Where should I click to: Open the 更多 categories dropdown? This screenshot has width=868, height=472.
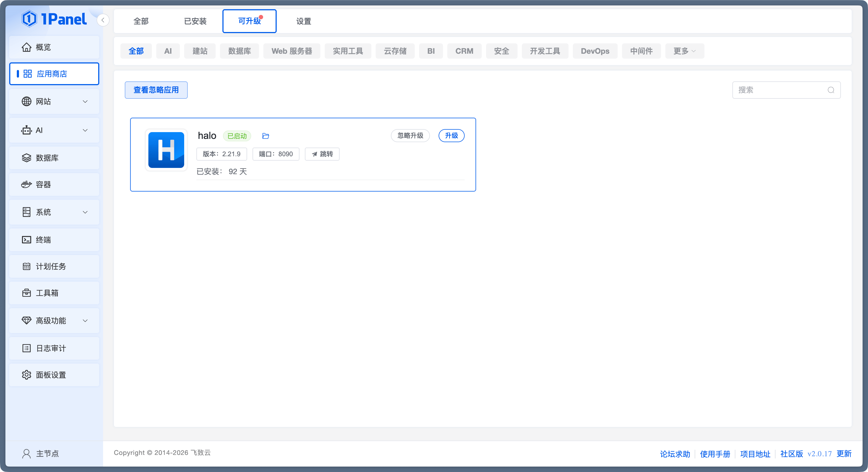tap(684, 51)
